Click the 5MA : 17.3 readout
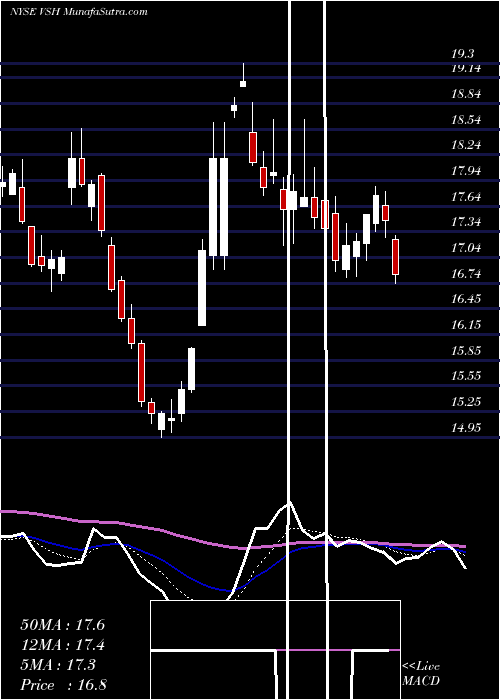This screenshot has height=700, width=500. click(58, 665)
